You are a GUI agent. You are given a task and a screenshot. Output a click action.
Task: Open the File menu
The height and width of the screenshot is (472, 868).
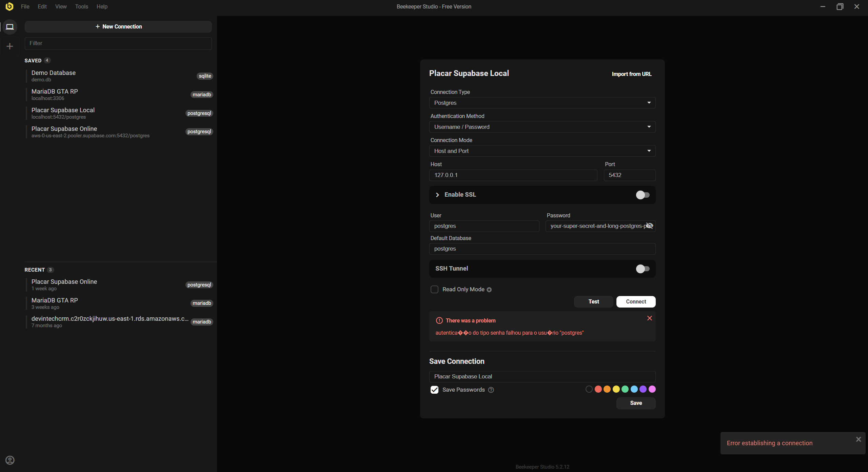tap(25, 6)
